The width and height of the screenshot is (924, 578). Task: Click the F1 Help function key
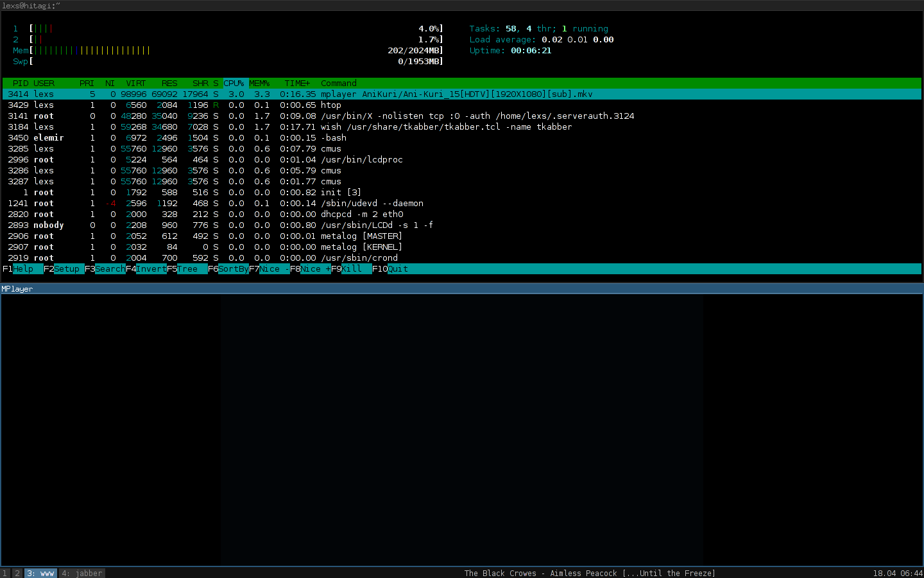coord(22,269)
